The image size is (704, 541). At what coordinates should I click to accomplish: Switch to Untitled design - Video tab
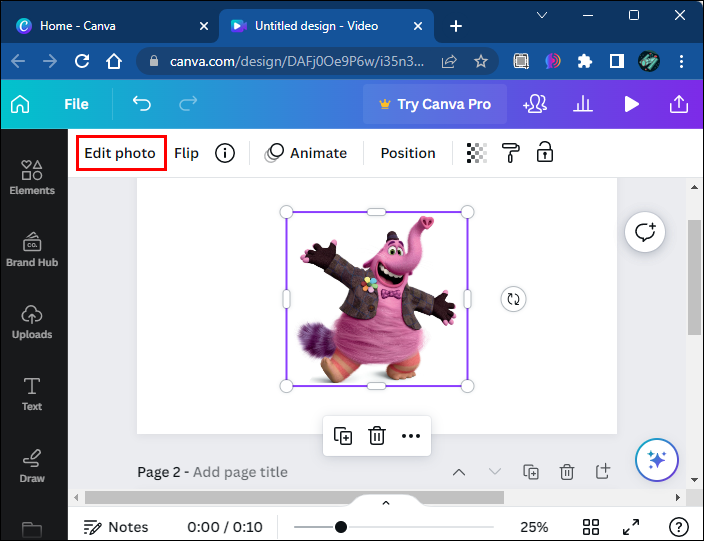tap(327, 26)
